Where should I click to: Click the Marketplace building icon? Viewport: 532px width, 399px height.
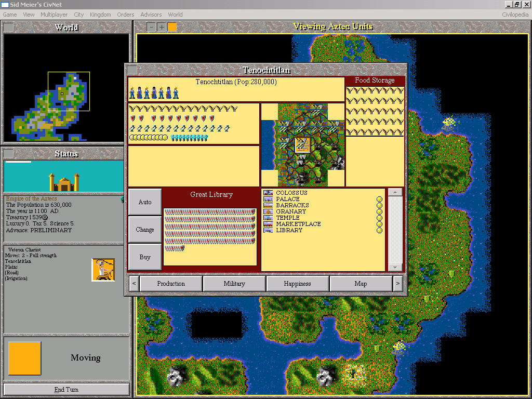268,224
